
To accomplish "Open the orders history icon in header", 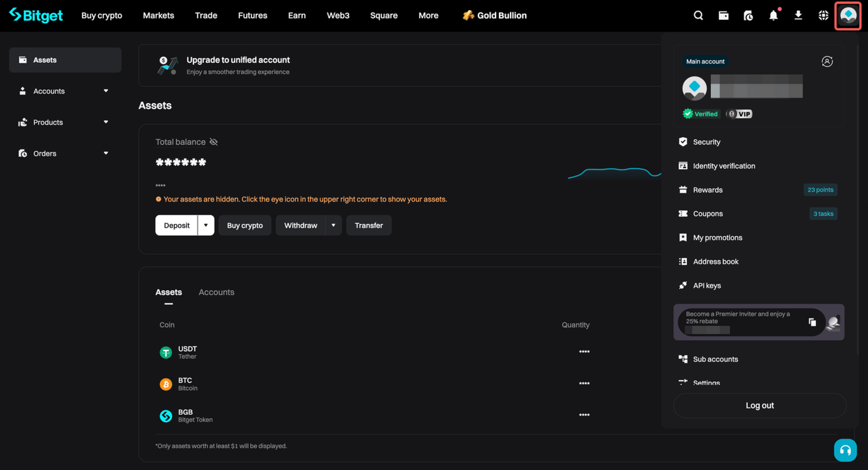I will point(748,15).
